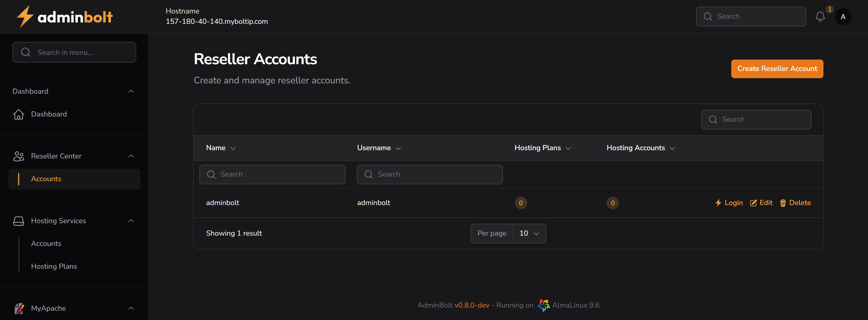Open Hosting Plans in the sidebar
This screenshot has height=320, width=868.
click(x=54, y=266)
